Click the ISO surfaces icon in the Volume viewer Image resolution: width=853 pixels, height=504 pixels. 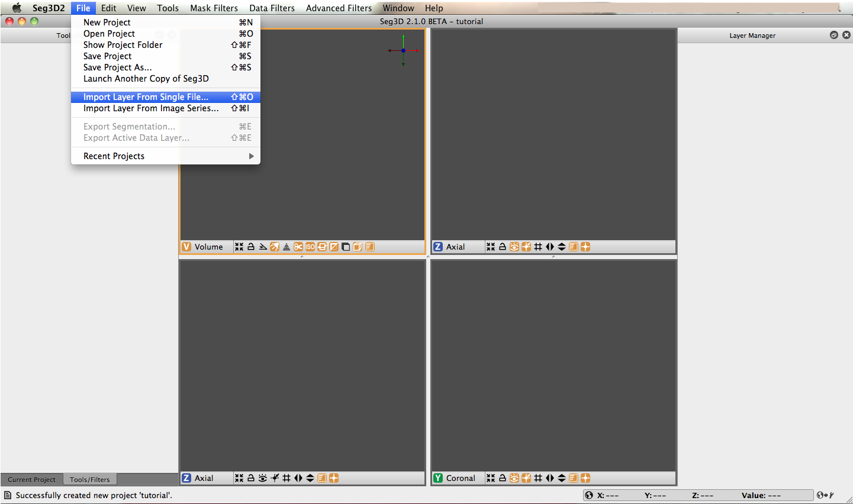point(310,247)
